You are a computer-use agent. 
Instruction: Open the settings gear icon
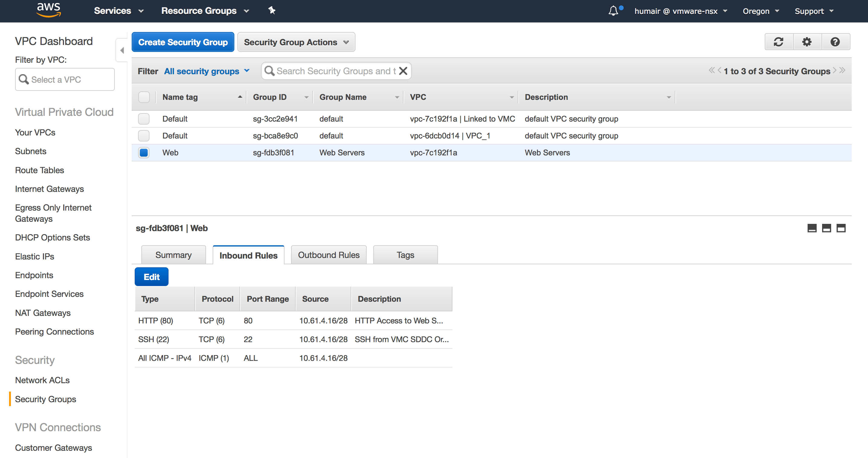click(x=807, y=42)
